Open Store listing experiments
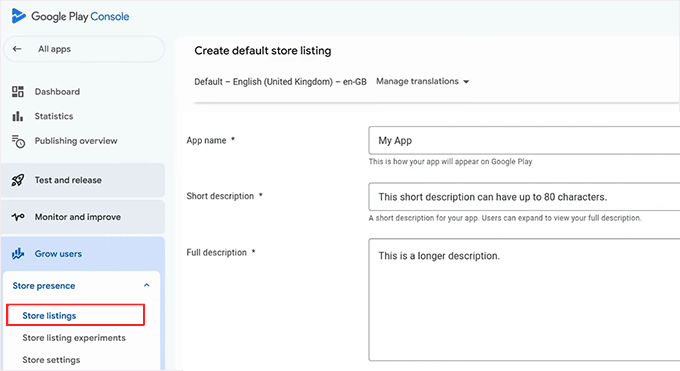Image resolution: width=680 pixels, height=371 pixels. pos(74,338)
